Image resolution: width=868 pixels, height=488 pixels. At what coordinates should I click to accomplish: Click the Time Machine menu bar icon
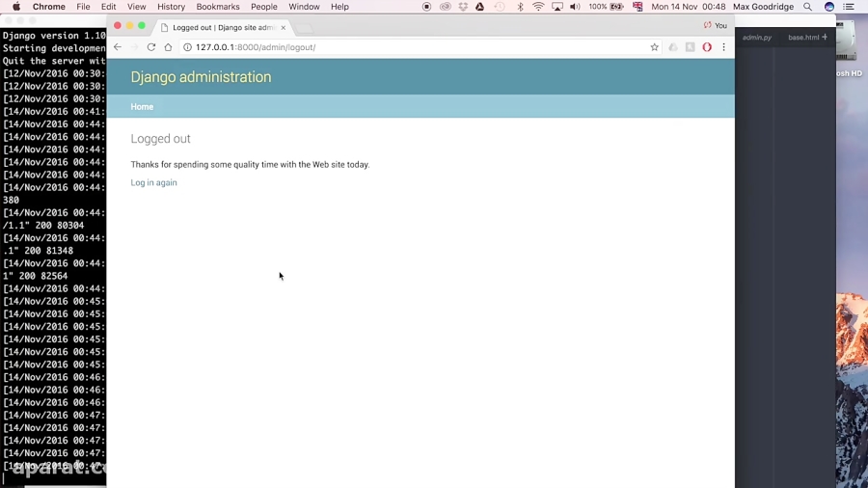[500, 7]
